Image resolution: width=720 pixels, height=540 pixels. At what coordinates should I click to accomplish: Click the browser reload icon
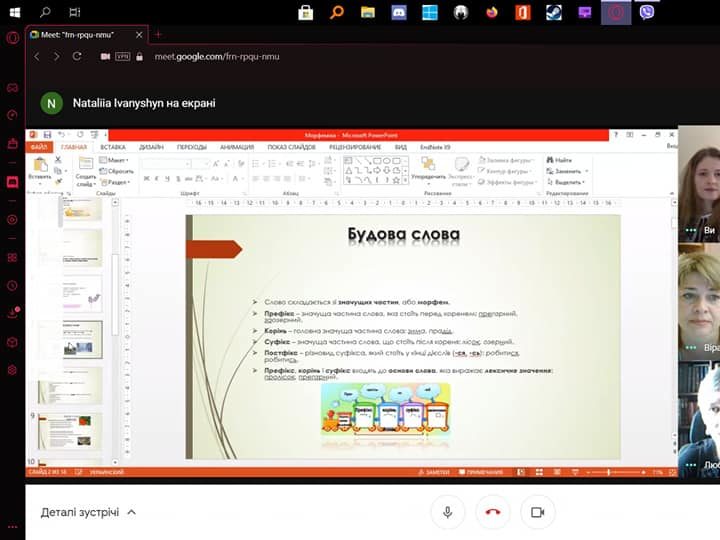click(x=77, y=56)
